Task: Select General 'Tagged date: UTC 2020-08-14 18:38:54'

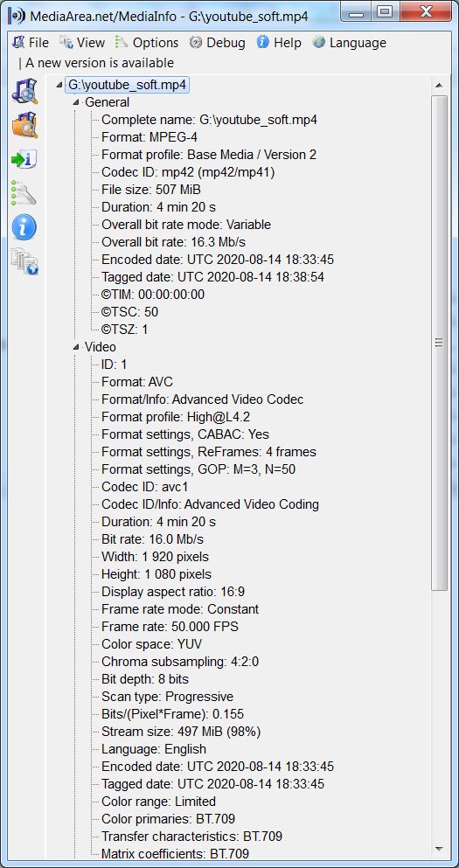Action: (212, 277)
